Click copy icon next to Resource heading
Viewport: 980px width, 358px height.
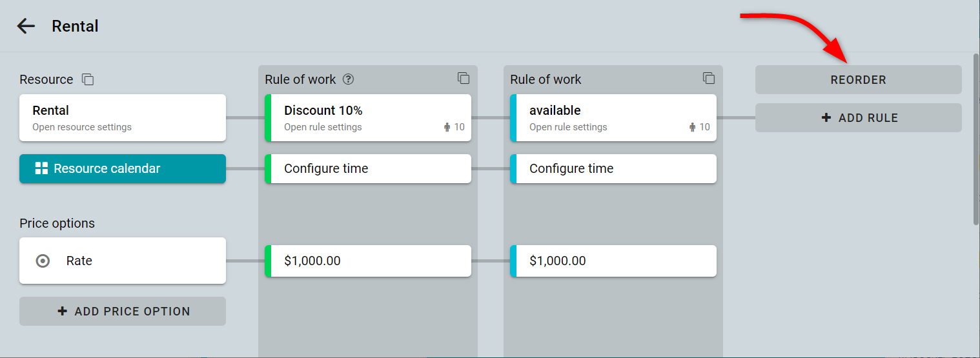88,79
